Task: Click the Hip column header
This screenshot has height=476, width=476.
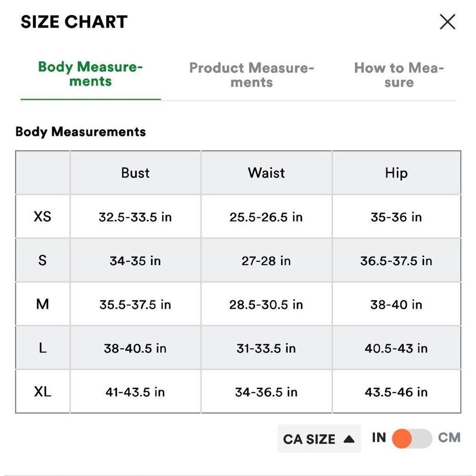Action: tap(396, 173)
